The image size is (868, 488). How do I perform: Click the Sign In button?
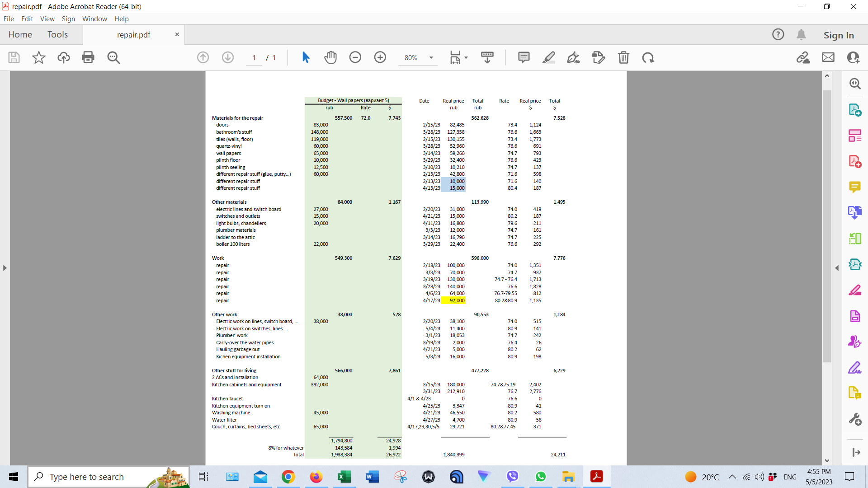click(838, 35)
